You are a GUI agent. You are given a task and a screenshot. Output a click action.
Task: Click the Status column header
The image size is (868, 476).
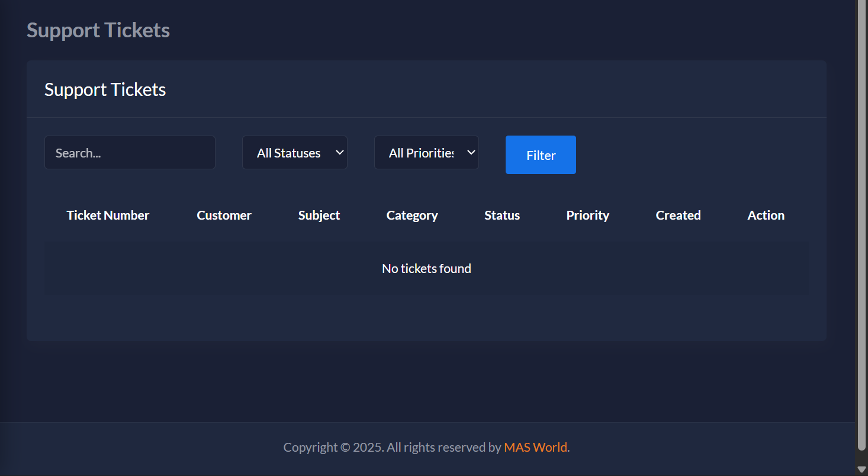tap(501, 215)
